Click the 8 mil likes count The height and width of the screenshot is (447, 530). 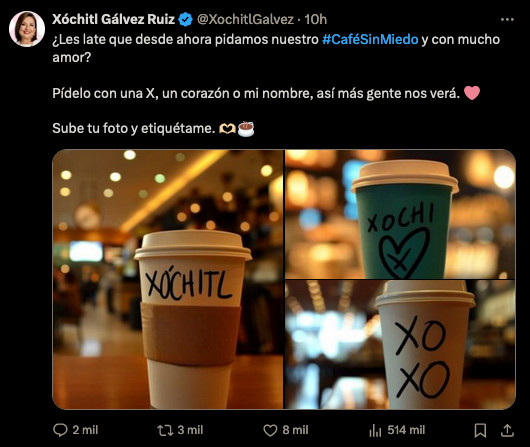295,430
